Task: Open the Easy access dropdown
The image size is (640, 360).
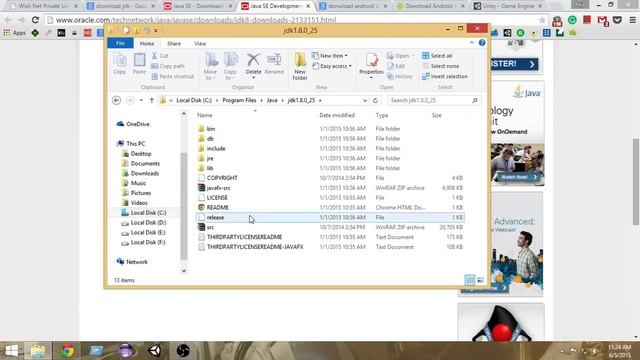Action: tap(332, 66)
